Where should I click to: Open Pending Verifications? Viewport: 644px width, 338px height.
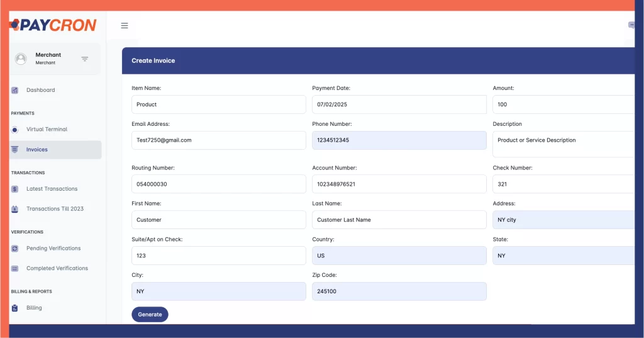coord(53,249)
